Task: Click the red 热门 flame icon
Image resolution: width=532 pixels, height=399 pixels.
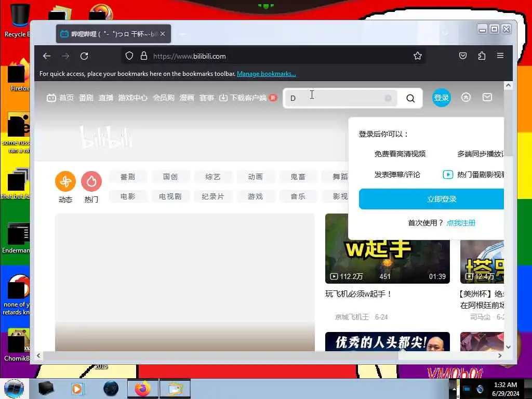Action: click(x=91, y=181)
